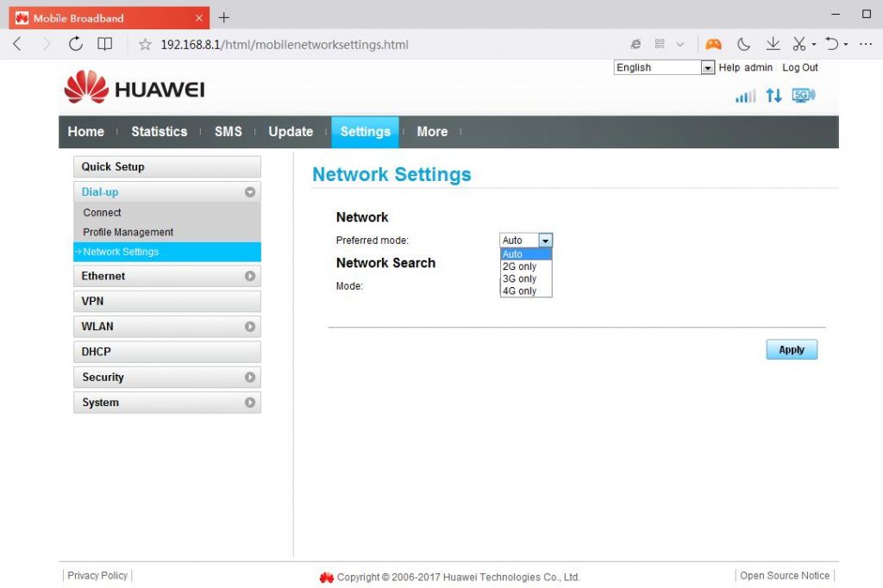Enable the browser dark mode moon icon

click(x=743, y=43)
